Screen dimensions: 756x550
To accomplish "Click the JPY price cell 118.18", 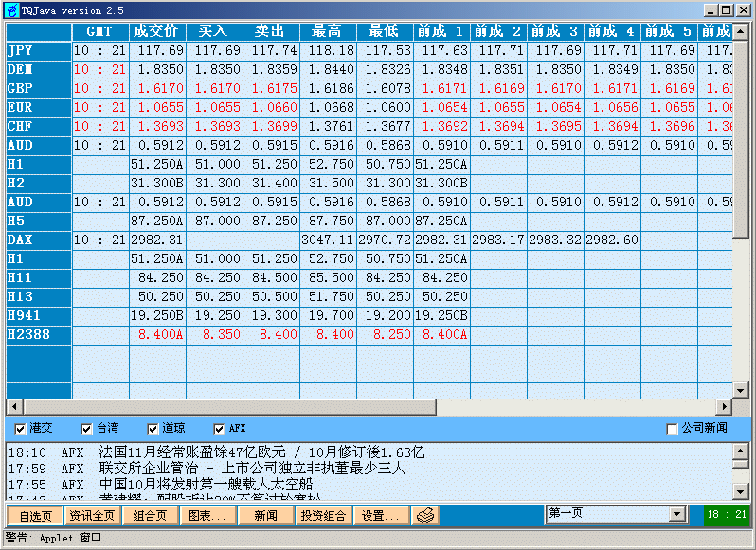I will click(x=328, y=50).
